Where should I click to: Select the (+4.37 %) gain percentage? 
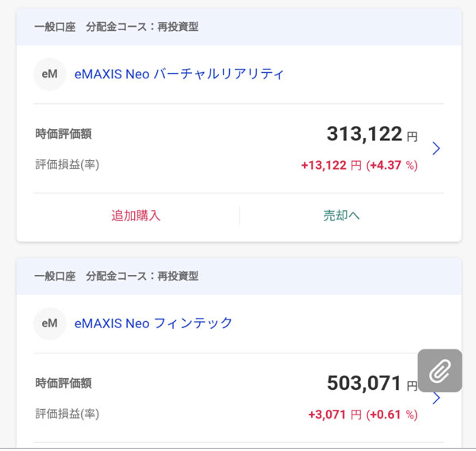tap(392, 166)
